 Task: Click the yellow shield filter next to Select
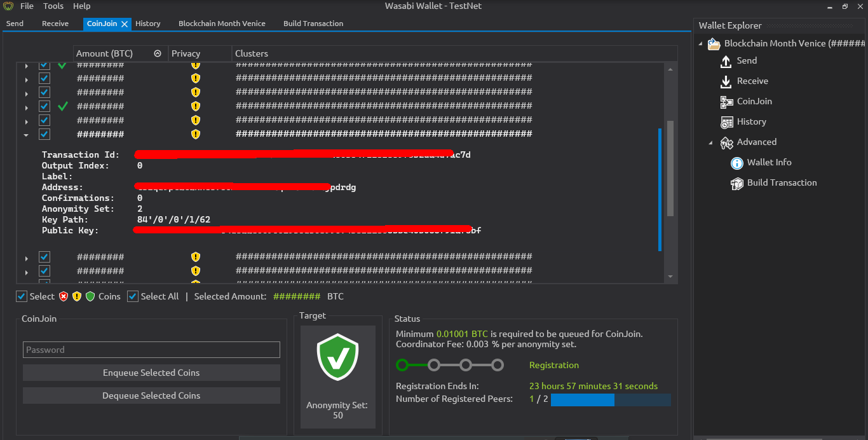[x=77, y=296]
